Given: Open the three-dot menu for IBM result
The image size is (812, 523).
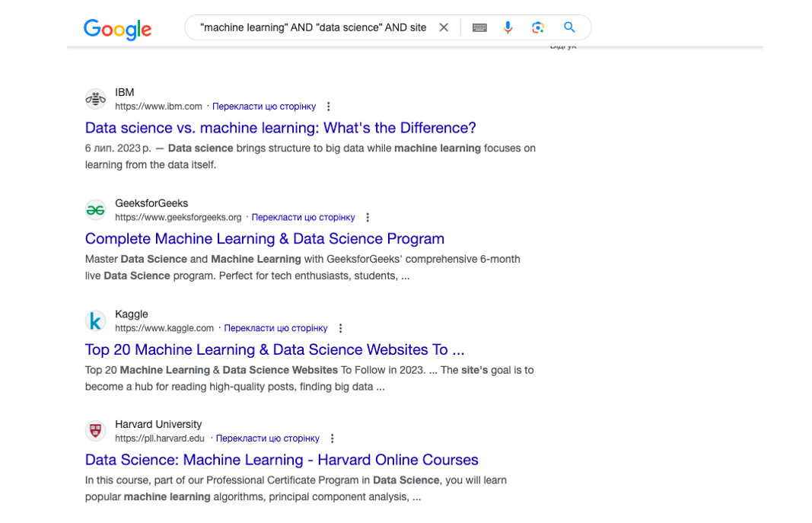Looking at the screenshot, I should point(328,107).
